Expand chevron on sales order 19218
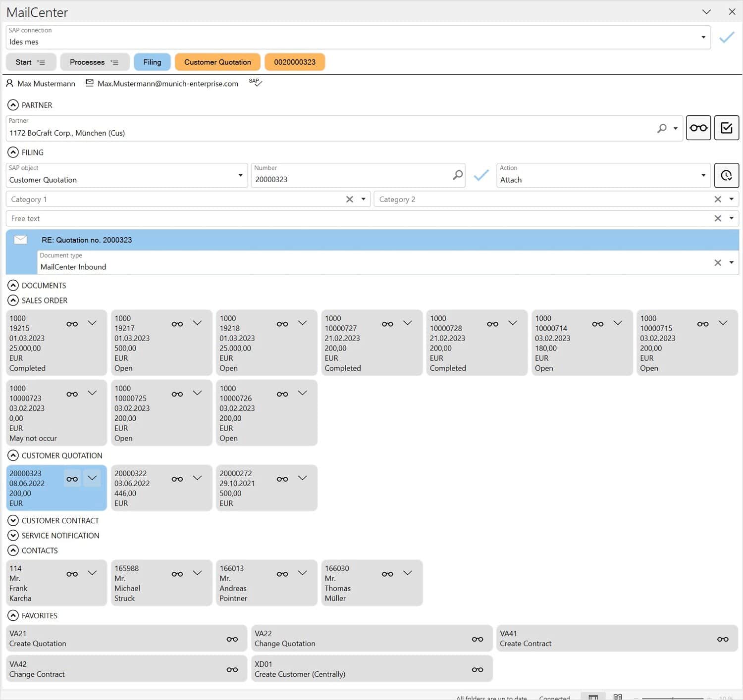 tap(303, 323)
